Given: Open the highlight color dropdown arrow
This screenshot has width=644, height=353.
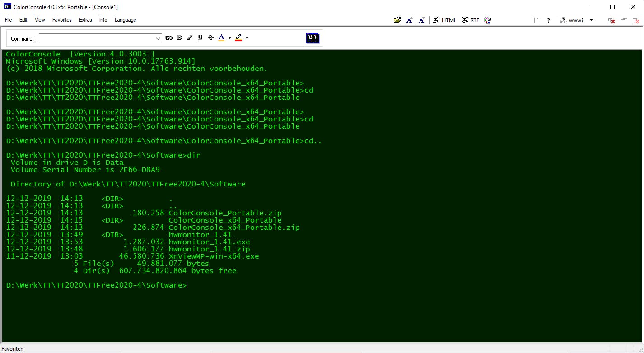Looking at the screenshot, I should 247,38.
